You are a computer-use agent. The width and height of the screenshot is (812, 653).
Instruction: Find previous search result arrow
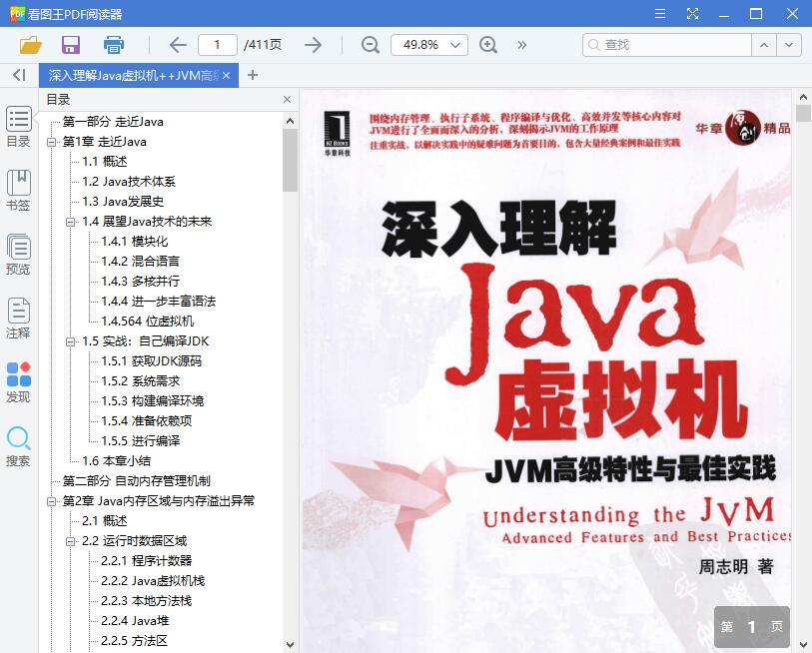tap(764, 45)
